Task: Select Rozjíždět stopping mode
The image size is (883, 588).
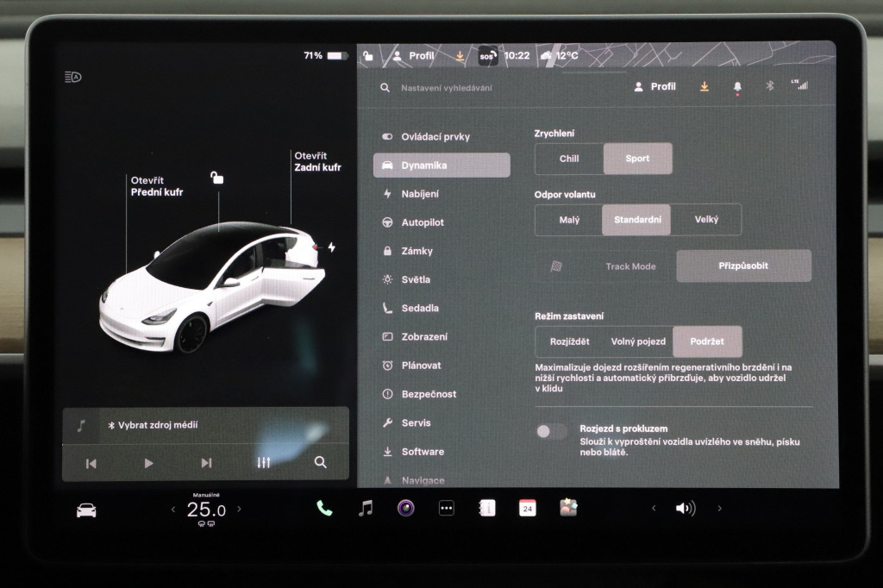Action: [569, 341]
